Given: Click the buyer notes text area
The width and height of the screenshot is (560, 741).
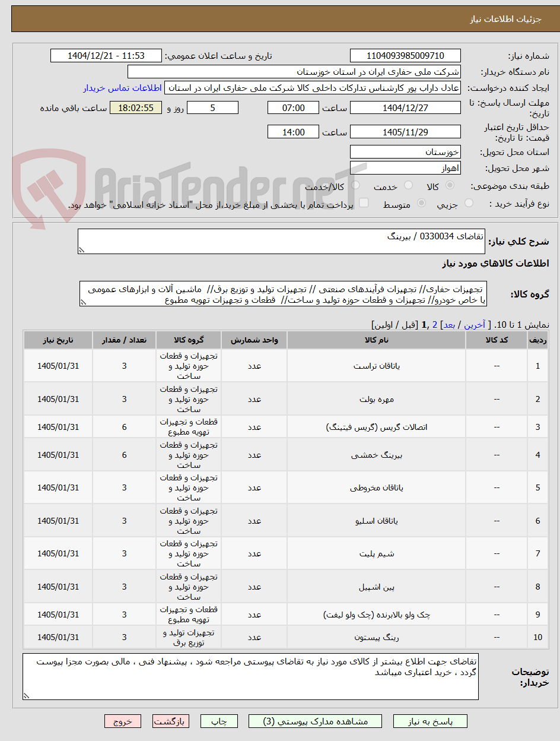Looking at the screenshot, I should coord(250,677).
